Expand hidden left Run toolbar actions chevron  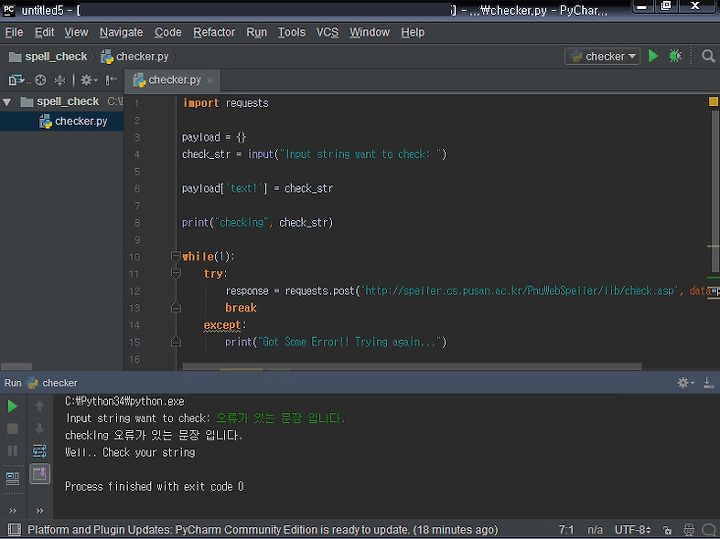[x=12, y=511]
